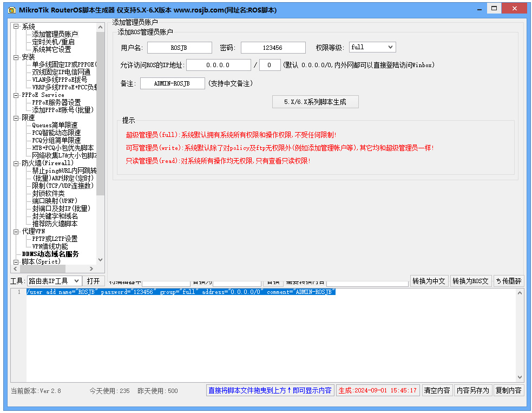Open VLAN多线PPPoE拨号 tree item

(60, 80)
